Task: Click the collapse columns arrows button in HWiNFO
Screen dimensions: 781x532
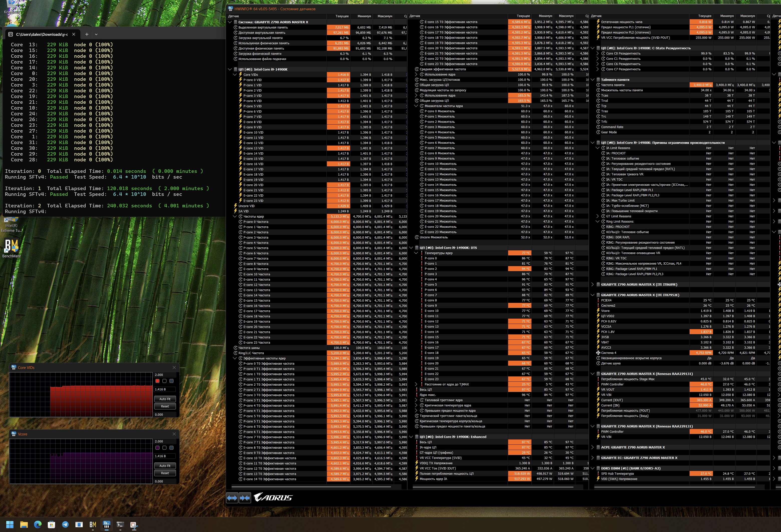Action: pyautogui.click(x=245, y=498)
